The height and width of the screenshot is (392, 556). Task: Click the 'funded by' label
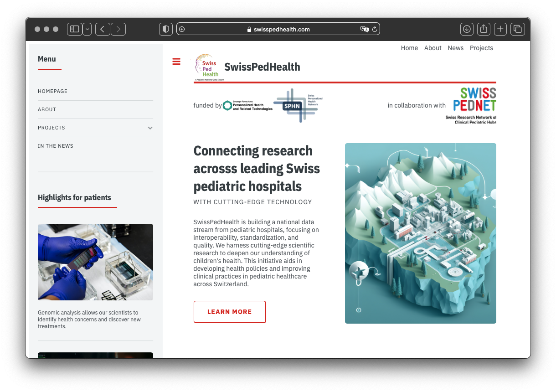click(x=207, y=105)
